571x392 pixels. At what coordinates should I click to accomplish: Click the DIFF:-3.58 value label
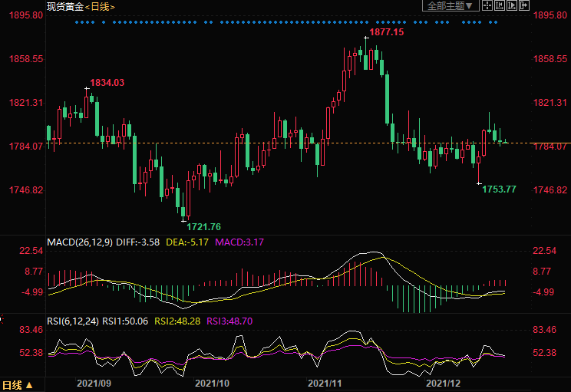138,242
